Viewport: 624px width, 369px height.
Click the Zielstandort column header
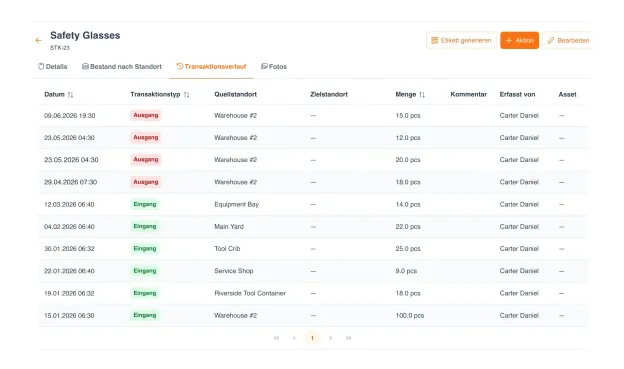click(x=329, y=94)
